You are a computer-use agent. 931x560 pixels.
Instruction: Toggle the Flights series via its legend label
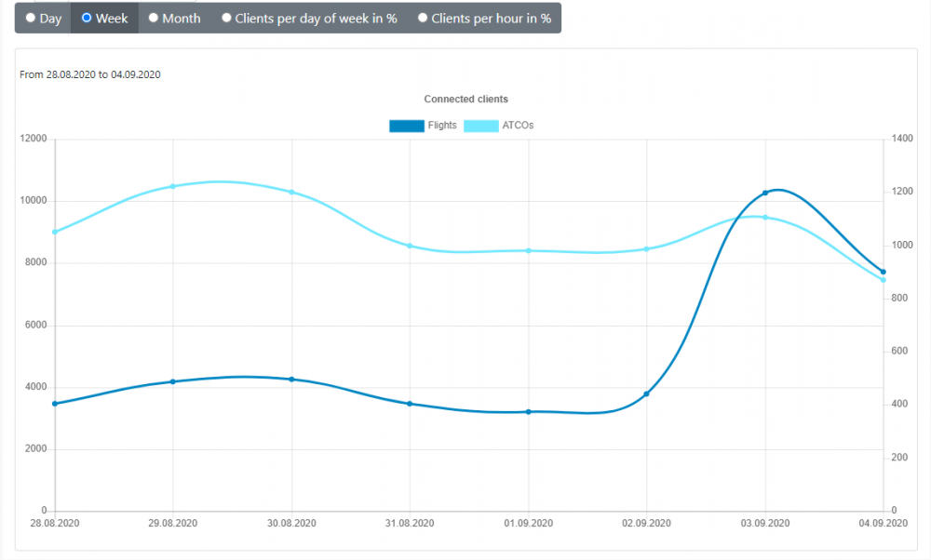click(x=442, y=126)
